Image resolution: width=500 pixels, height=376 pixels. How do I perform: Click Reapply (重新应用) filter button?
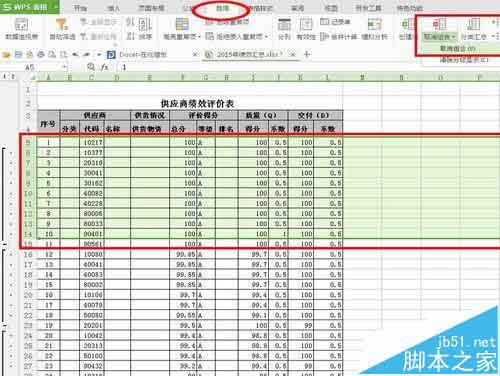99,36
